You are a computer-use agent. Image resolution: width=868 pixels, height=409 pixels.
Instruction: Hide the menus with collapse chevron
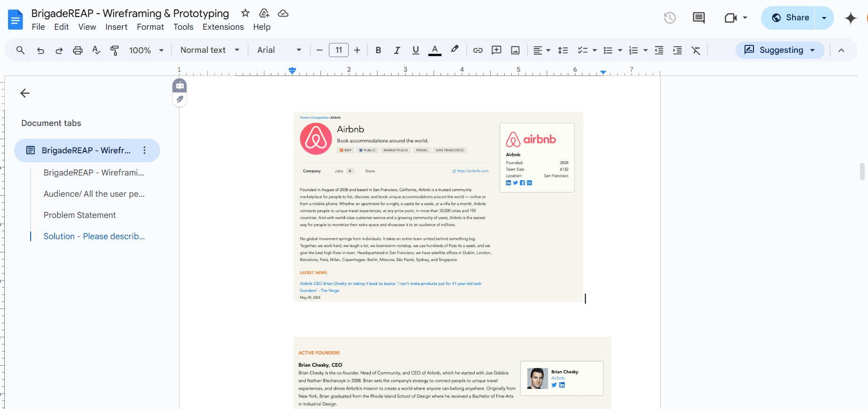[x=841, y=50]
